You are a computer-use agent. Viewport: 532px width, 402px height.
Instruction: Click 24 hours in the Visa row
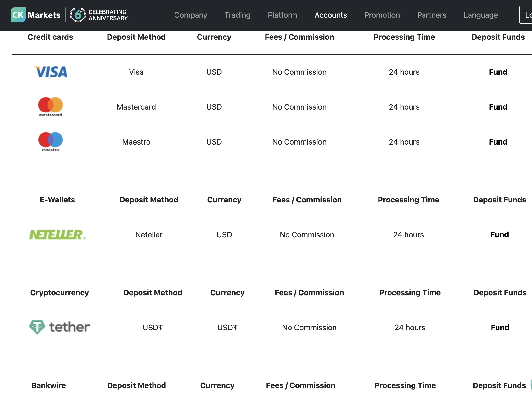[x=404, y=72]
